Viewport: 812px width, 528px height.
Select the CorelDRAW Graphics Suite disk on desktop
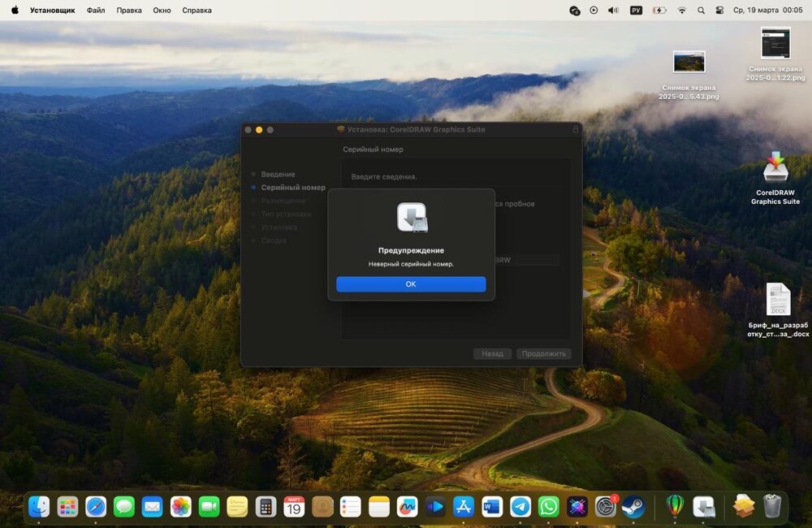pos(775,178)
